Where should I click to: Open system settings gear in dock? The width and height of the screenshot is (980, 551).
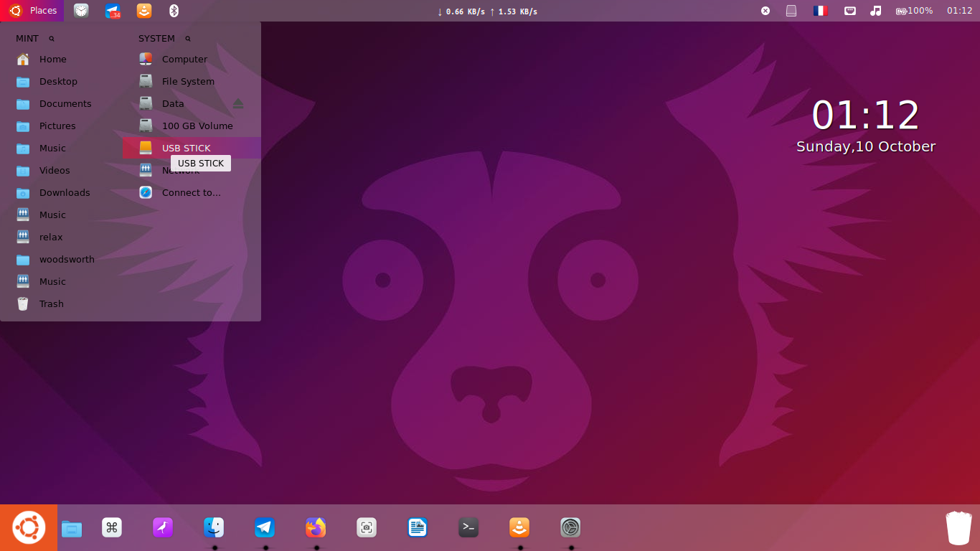570,528
